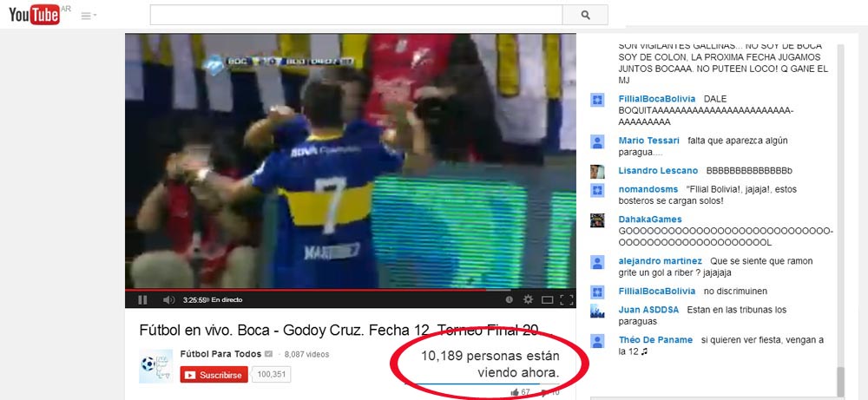The image size is (868, 400).
Task: Click top chat message 'SON VIGILANTES GALLINAS'
Action: point(723,62)
